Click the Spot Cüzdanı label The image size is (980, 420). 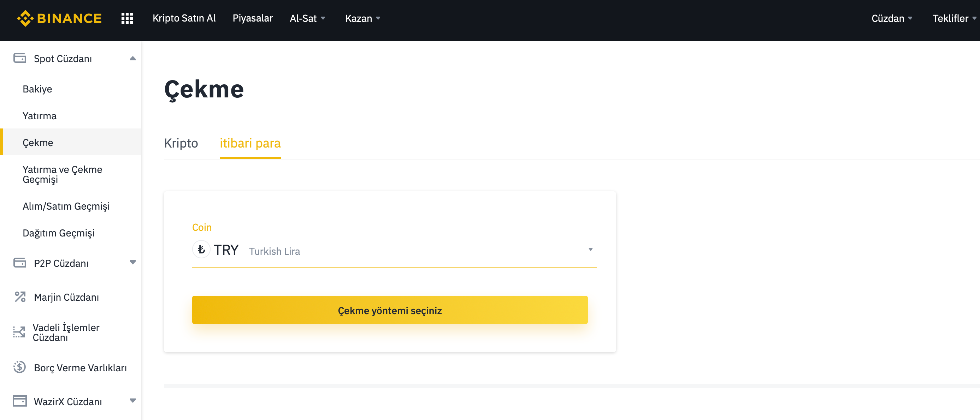63,59
